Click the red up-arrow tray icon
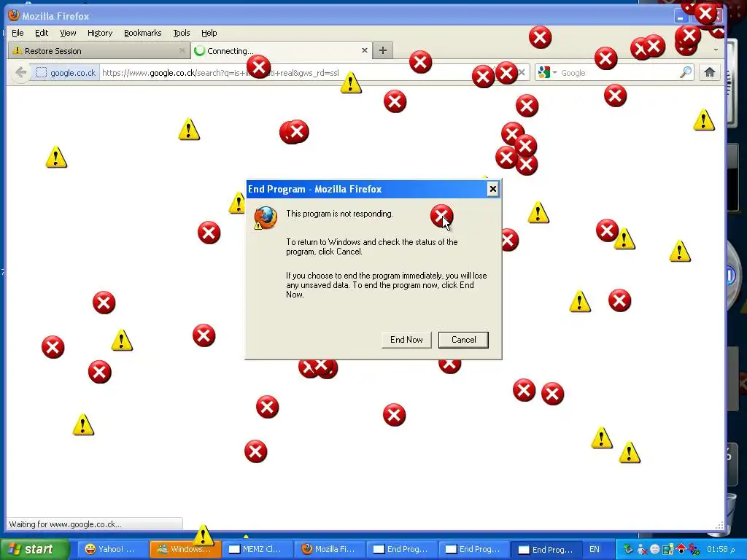747x560 pixels. (x=681, y=549)
